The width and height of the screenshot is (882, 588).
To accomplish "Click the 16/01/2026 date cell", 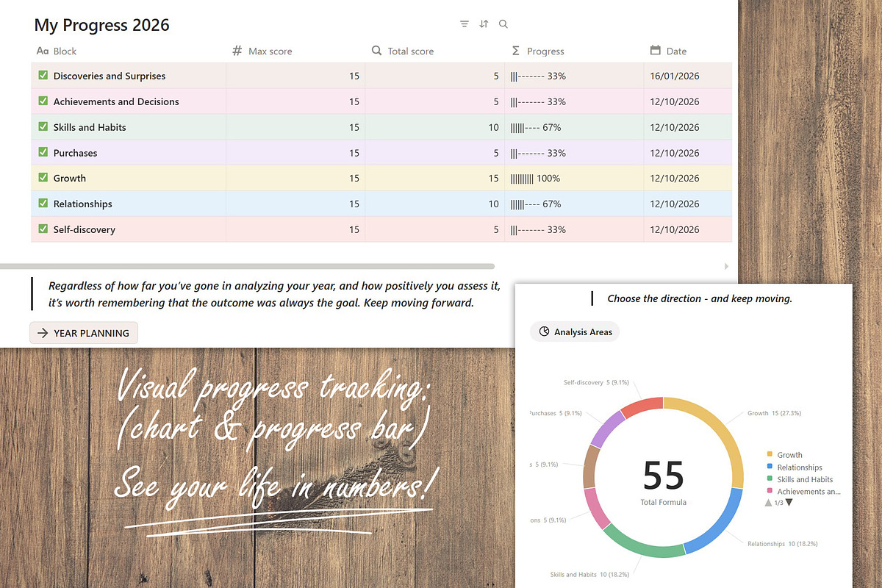I will 688,76.
